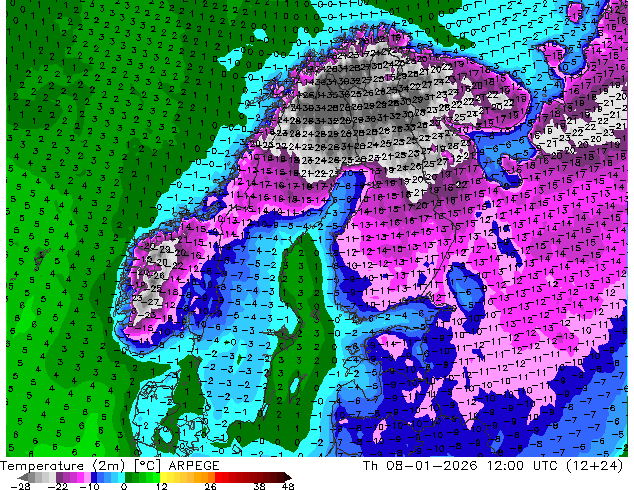Click the -10 legend scale label
Image resolution: width=634 pixels, height=490 pixels.
click(89, 486)
